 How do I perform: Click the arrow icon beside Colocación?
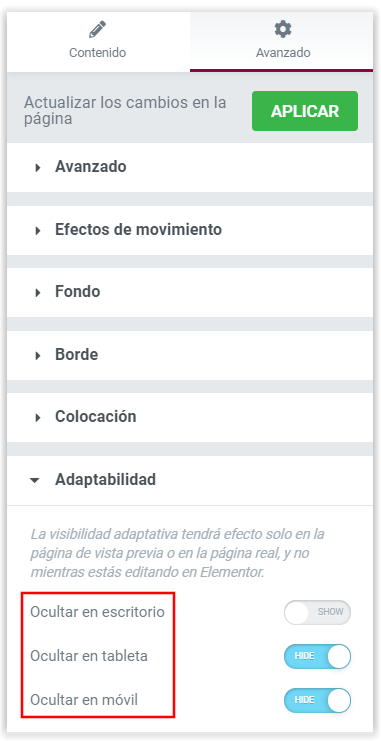point(38,418)
